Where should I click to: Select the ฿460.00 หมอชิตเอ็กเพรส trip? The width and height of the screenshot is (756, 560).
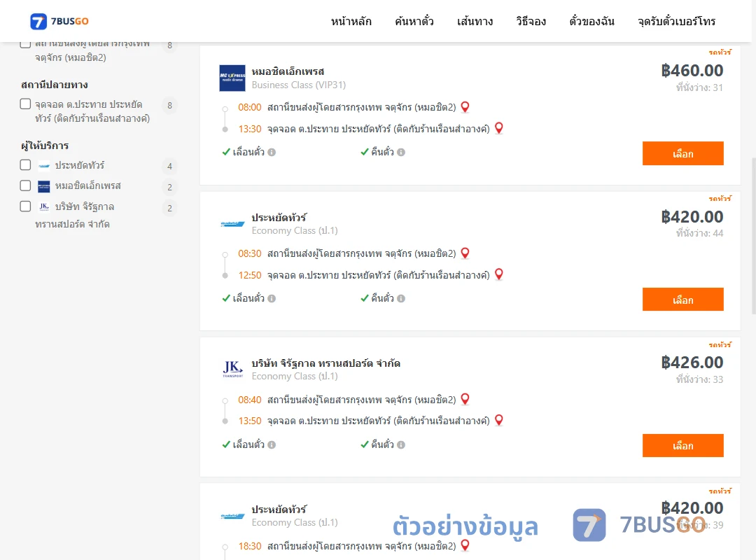pyautogui.click(x=682, y=153)
